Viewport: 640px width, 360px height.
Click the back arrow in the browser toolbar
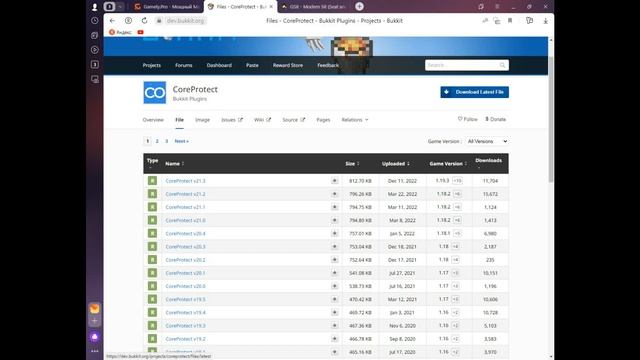pos(112,20)
